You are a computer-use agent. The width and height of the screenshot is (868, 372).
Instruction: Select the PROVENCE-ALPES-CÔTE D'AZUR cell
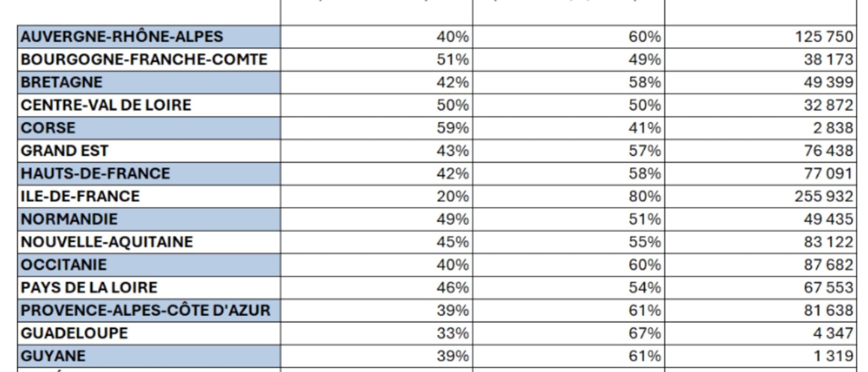pyautogui.click(x=146, y=311)
